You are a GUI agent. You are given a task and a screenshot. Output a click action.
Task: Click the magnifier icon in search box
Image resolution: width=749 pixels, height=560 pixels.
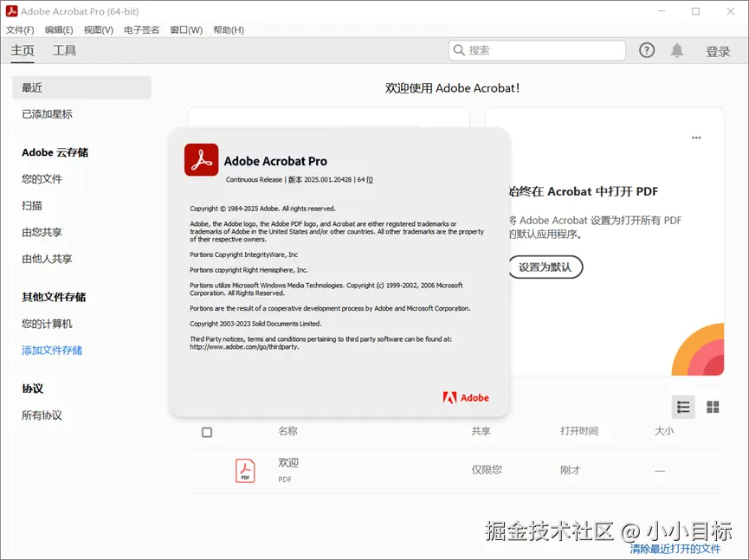[459, 50]
